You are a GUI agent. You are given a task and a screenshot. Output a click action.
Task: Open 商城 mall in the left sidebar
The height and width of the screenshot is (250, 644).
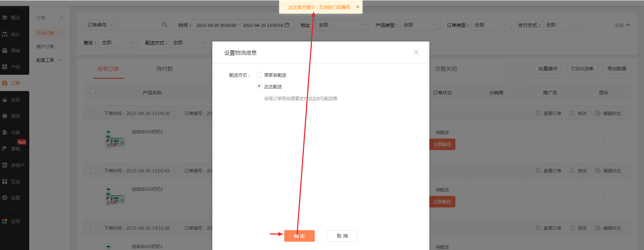(x=12, y=51)
